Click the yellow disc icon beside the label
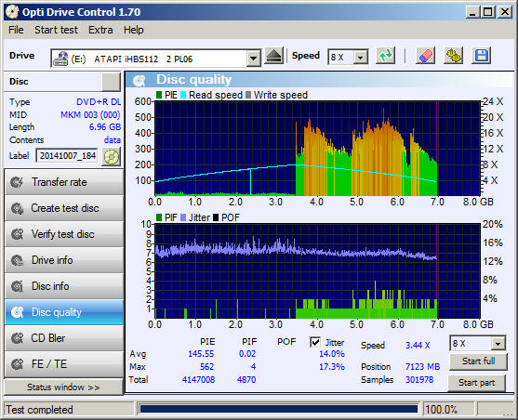The height and width of the screenshot is (420, 518). tap(112, 156)
